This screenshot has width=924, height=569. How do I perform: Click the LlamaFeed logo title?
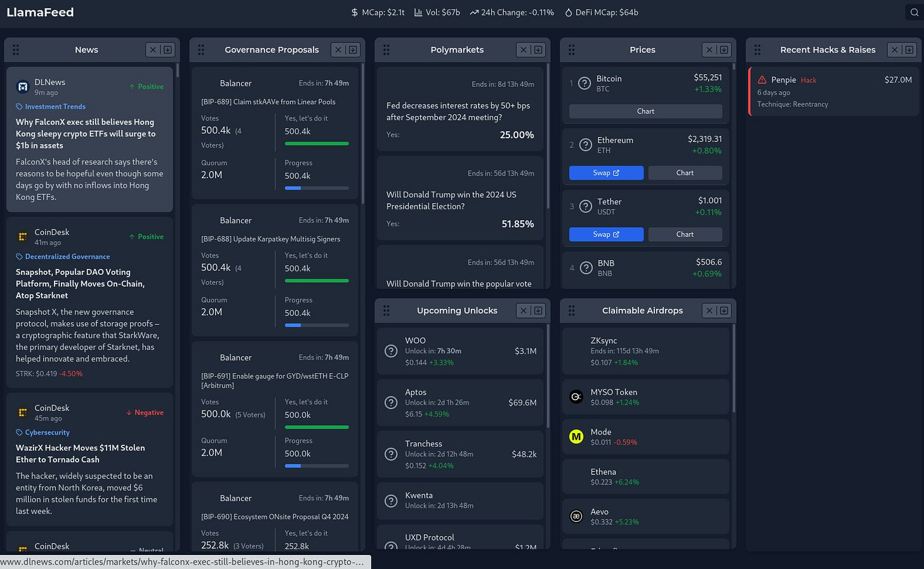coord(40,12)
